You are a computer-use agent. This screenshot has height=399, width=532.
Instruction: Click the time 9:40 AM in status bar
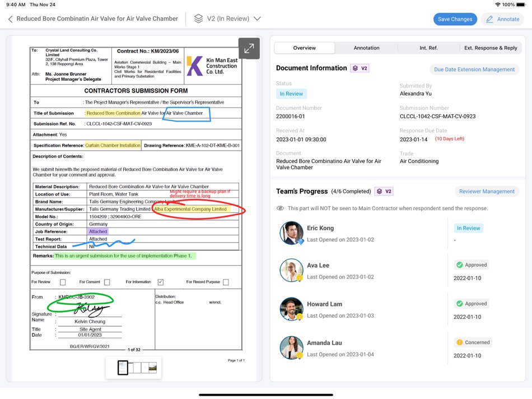(16, 4)
